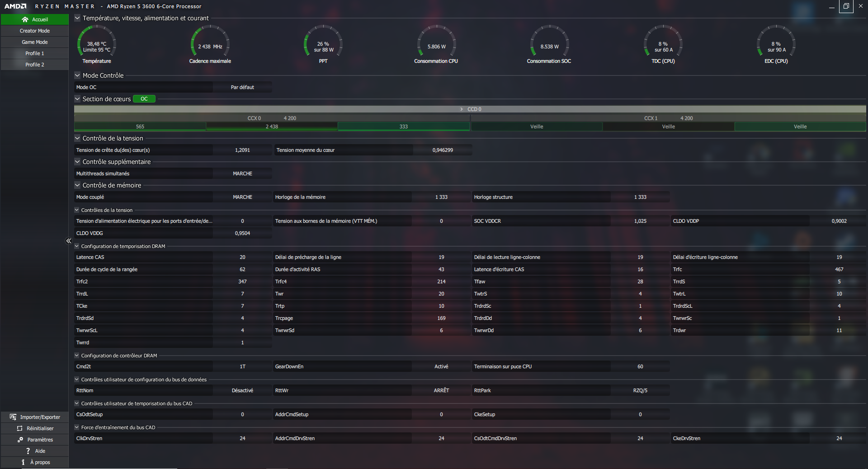This screenshot has width=868, height=469.
Task: Collapse the Section de cœurs group
Action: tap(77, 99)
